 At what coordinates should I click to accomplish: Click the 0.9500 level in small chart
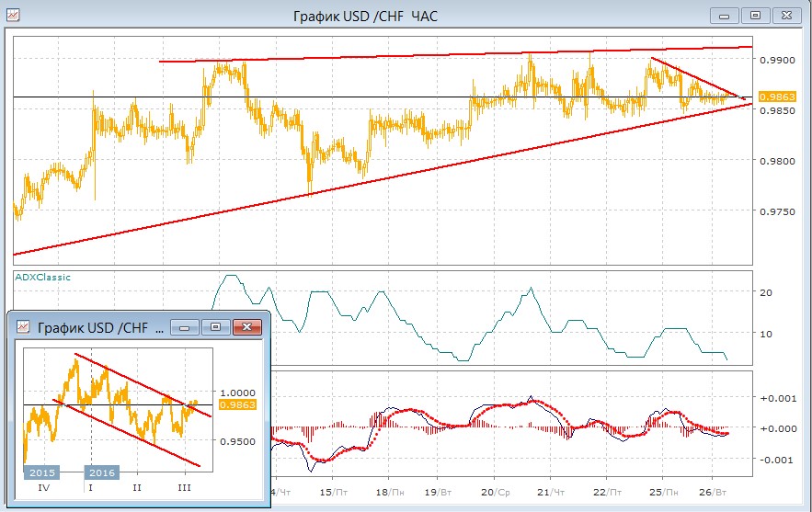tap(237, 441)
